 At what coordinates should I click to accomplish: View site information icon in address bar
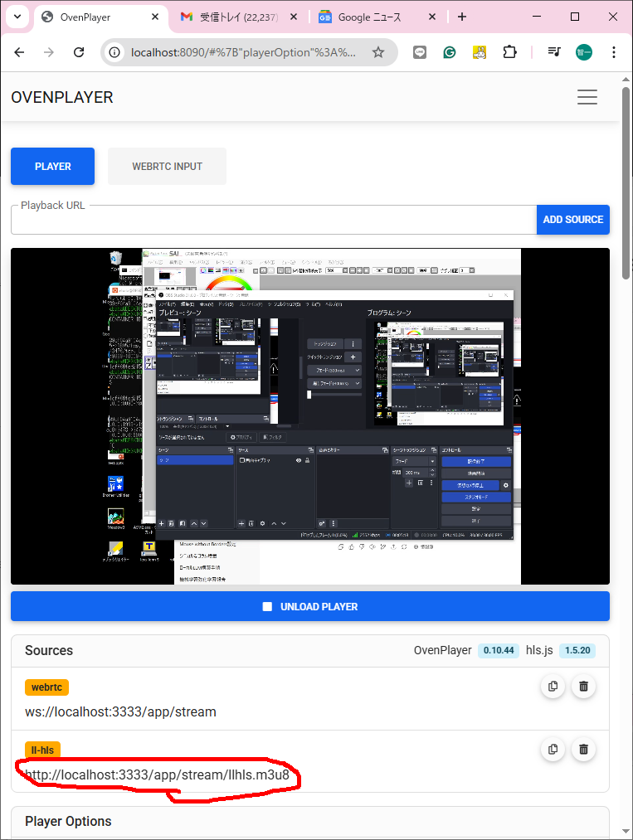coord(114,52)
